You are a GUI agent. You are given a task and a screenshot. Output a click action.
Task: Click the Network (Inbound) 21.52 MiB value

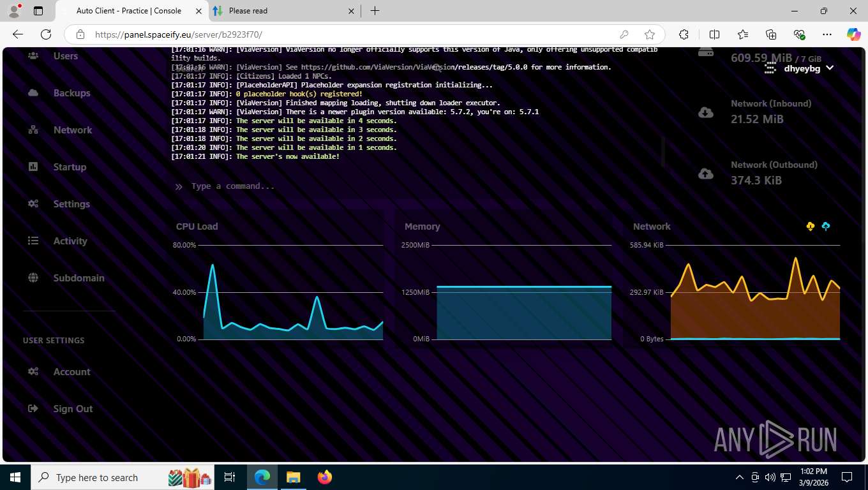(757, 119)
